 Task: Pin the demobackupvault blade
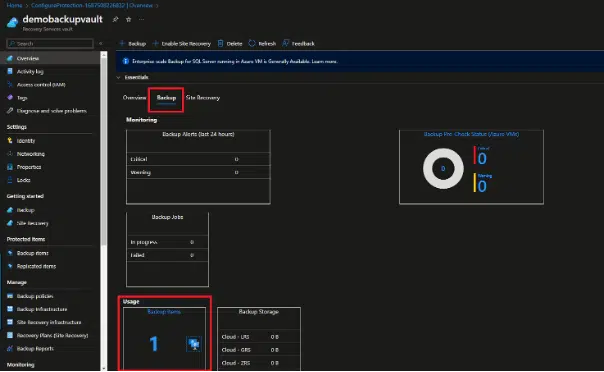coord(115,19)
